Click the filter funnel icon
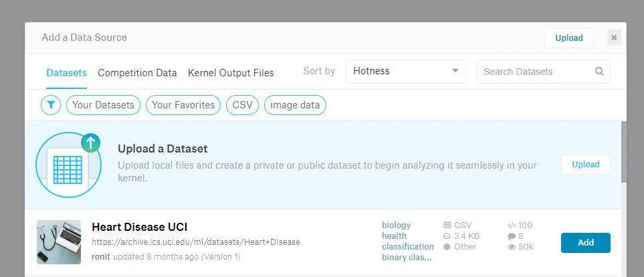The width and height of the screenshot is (644, 277). pos(51,105)
